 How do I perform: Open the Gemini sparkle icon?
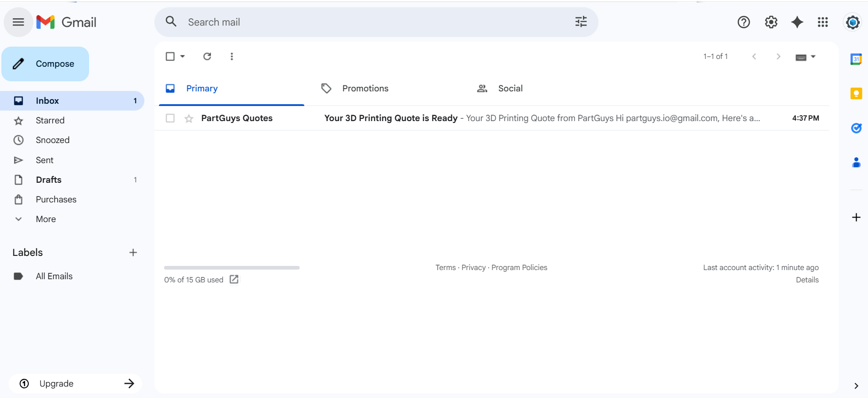pos(797,22)
